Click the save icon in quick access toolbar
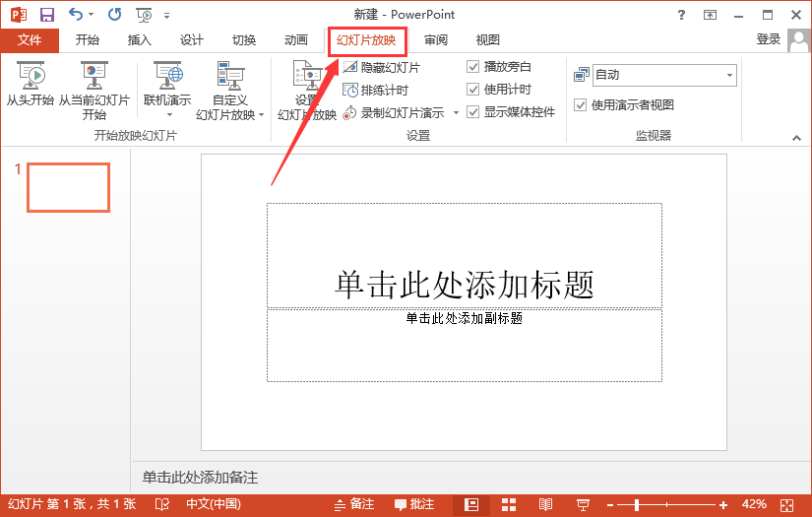 coord(46,15)
